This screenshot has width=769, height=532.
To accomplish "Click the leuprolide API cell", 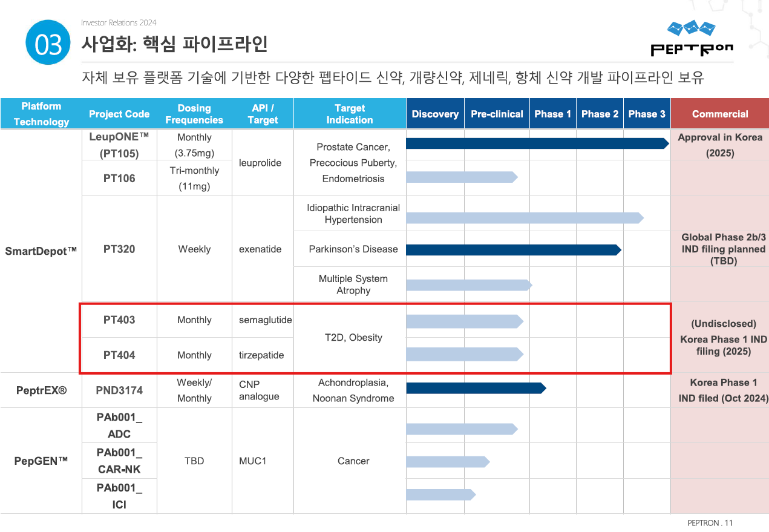I will tap(263, 162).
